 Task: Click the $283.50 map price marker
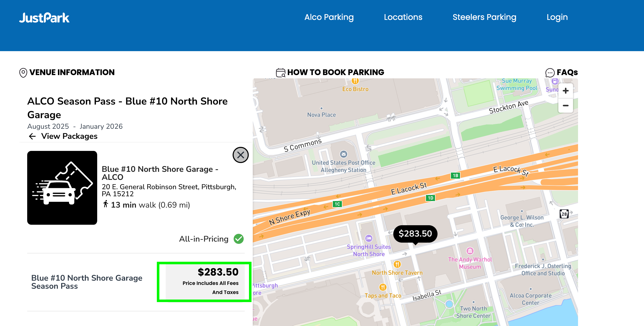[x=415, y=234]
